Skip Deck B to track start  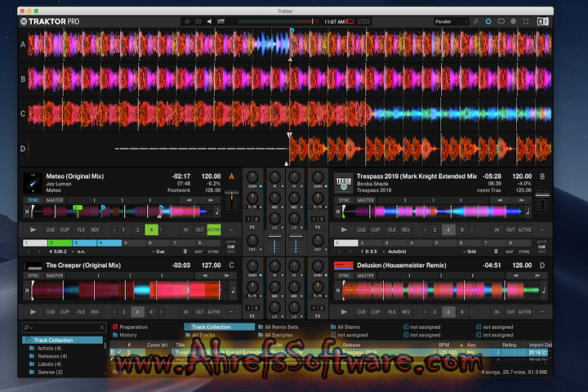337,212
